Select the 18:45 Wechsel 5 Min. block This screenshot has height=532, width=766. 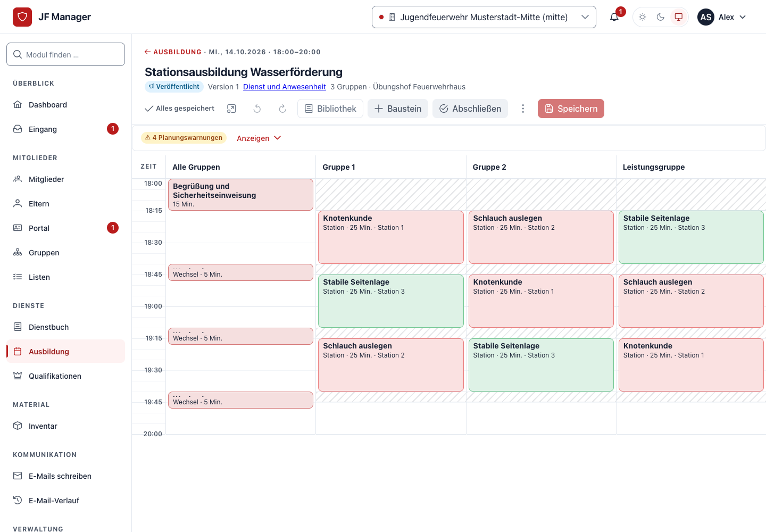(x=240, y=272)
